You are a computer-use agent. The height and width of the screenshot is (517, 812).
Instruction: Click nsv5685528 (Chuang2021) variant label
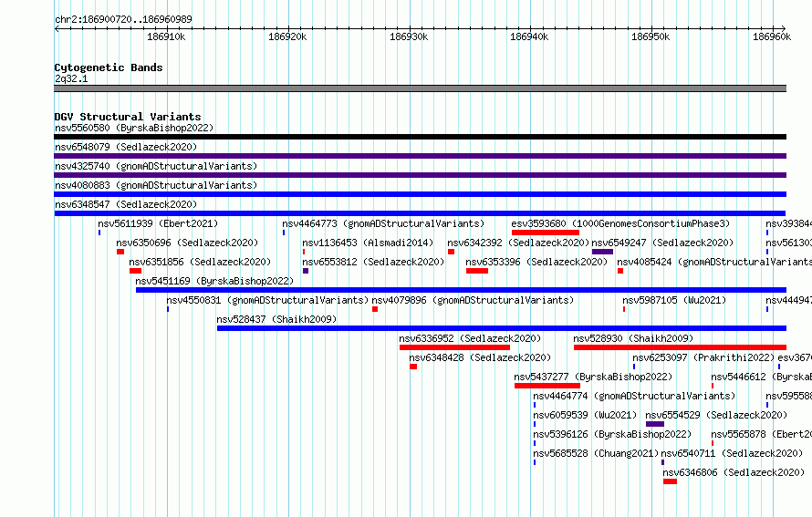(596, 453)
